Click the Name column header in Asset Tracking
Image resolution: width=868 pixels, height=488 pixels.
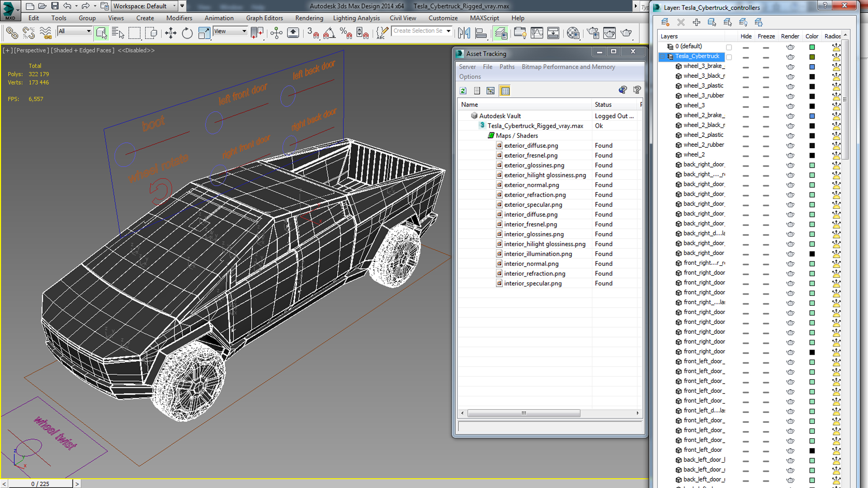[x=524, y=104]
